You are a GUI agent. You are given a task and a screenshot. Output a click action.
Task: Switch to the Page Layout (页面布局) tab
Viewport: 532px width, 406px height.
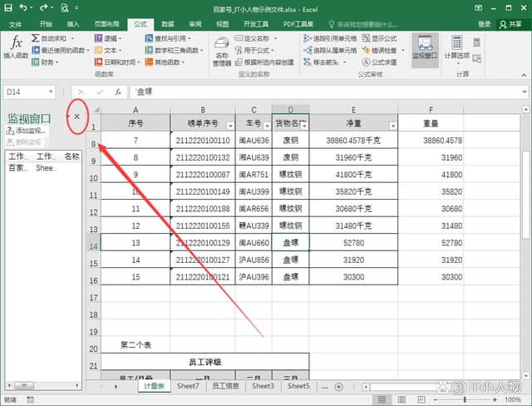coord(106,24)
